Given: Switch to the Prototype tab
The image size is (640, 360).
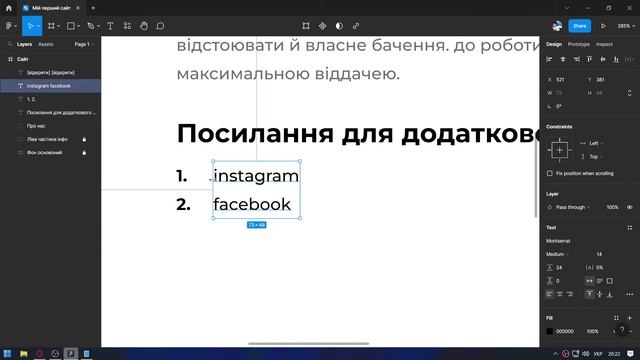Looking at the screenshot, I should point(579,44).
